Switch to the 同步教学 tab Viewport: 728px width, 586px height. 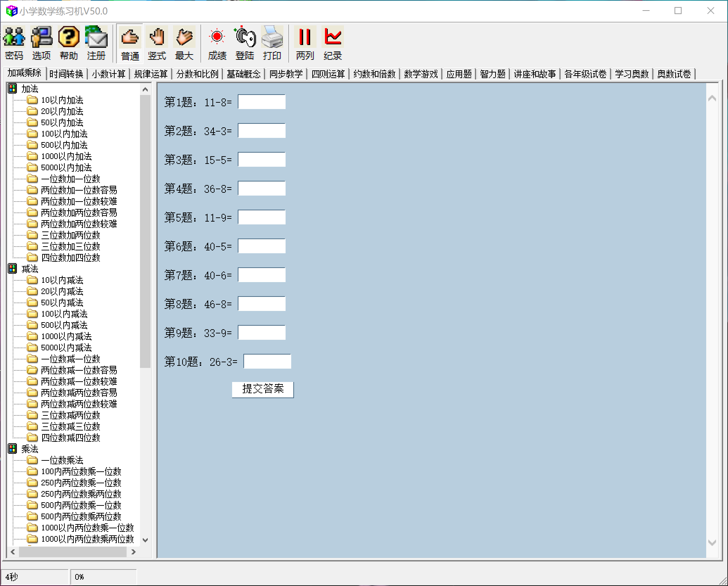[286, 74]
